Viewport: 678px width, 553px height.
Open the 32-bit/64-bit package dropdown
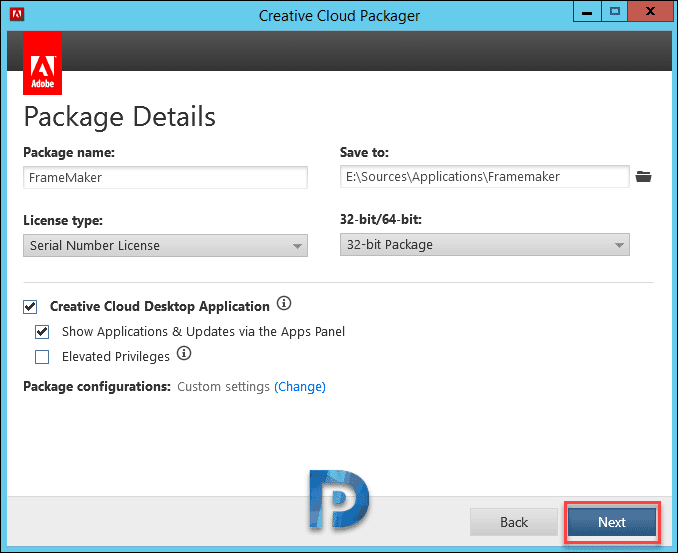(x=485, y=245)
